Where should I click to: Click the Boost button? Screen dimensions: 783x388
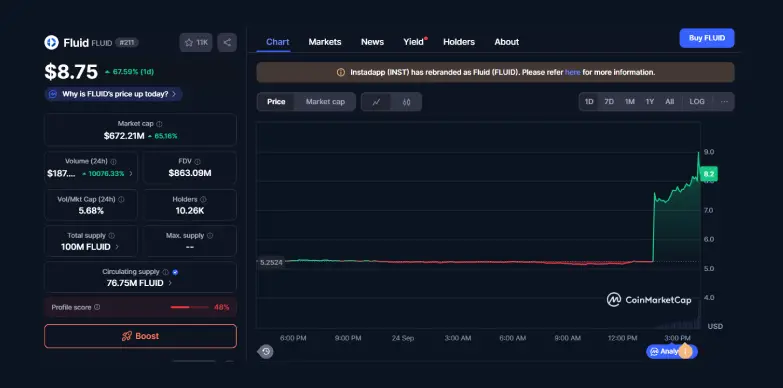[140, 336]
